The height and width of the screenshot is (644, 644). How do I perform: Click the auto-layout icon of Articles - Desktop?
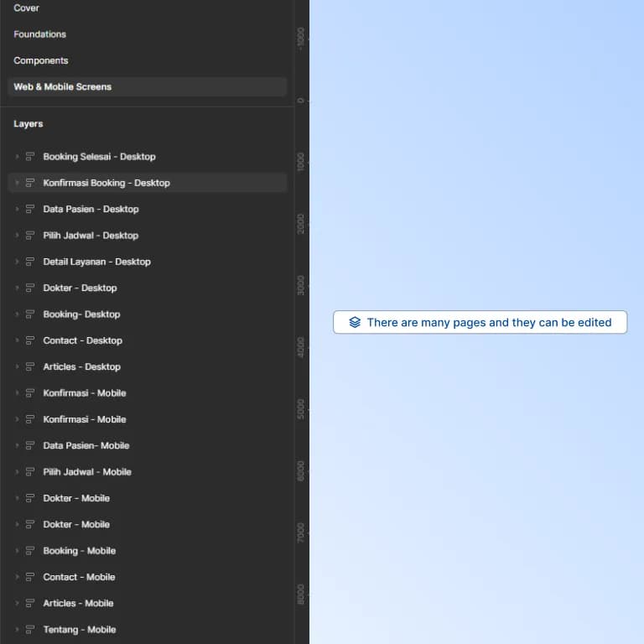(x=30, y=366)
